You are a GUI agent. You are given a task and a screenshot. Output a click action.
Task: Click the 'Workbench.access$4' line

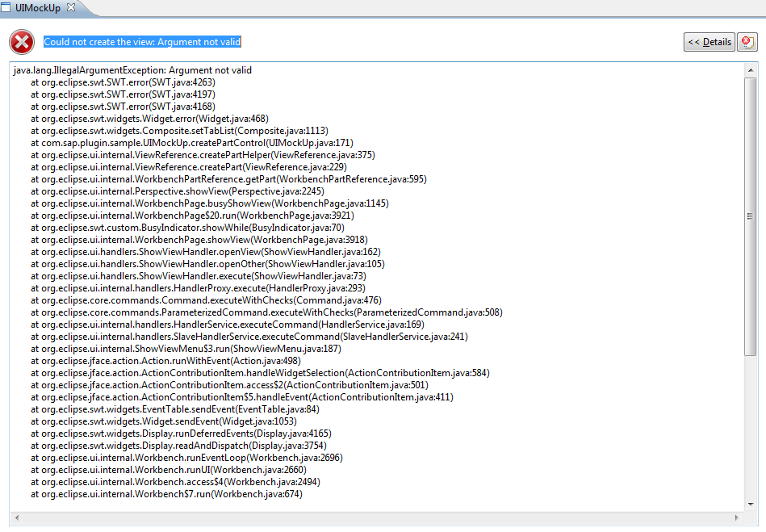pos(175,482)
